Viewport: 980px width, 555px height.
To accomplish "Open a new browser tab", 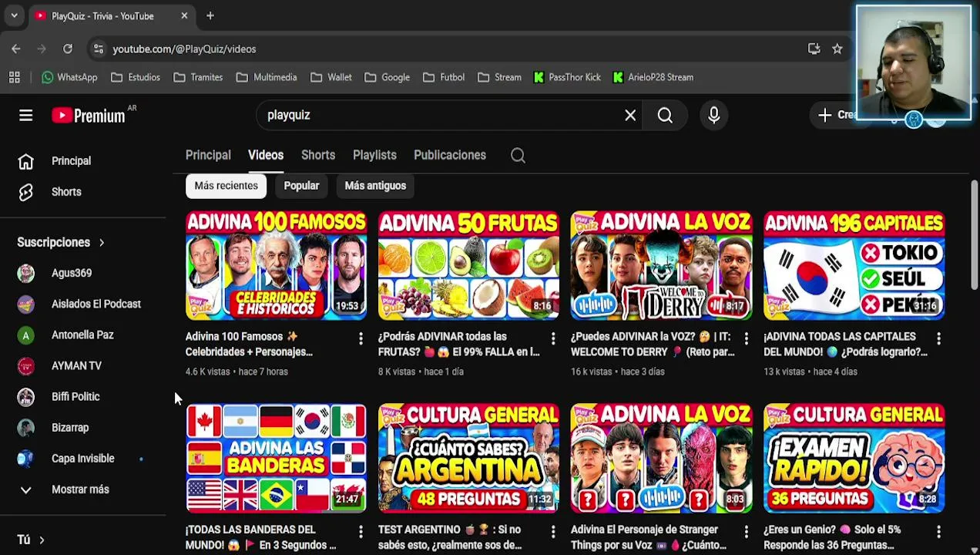I will pos(210,15).
